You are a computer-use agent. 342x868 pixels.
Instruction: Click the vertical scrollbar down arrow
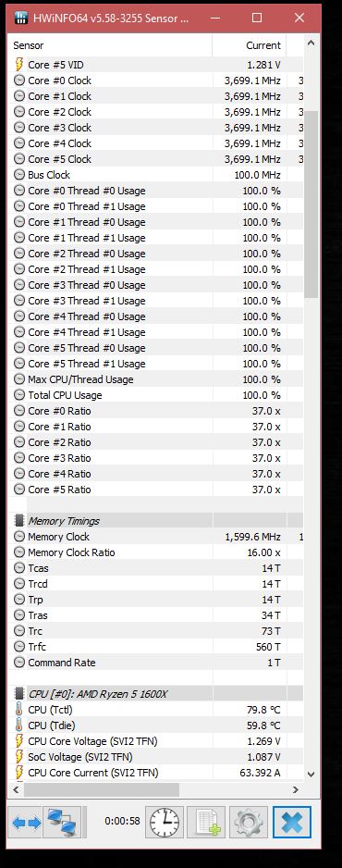pos(311,774)
